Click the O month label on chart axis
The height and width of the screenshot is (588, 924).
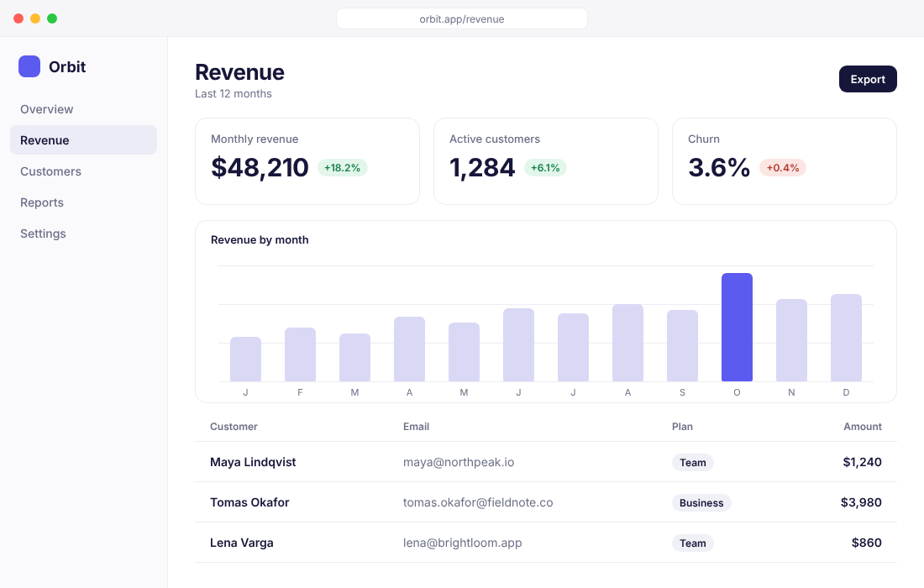(x=737, y=392)
